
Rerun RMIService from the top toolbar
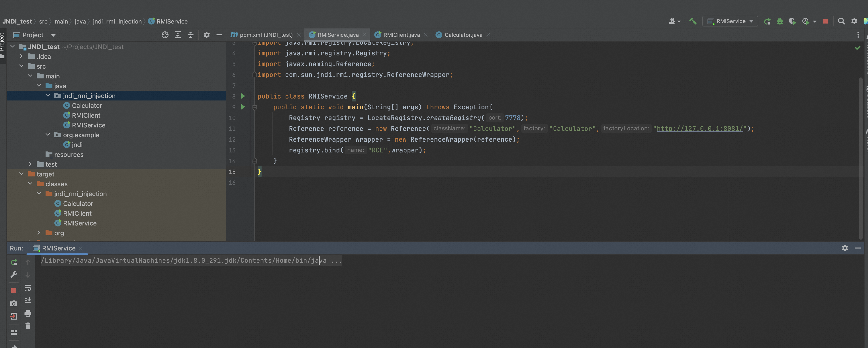pos(767,21)
